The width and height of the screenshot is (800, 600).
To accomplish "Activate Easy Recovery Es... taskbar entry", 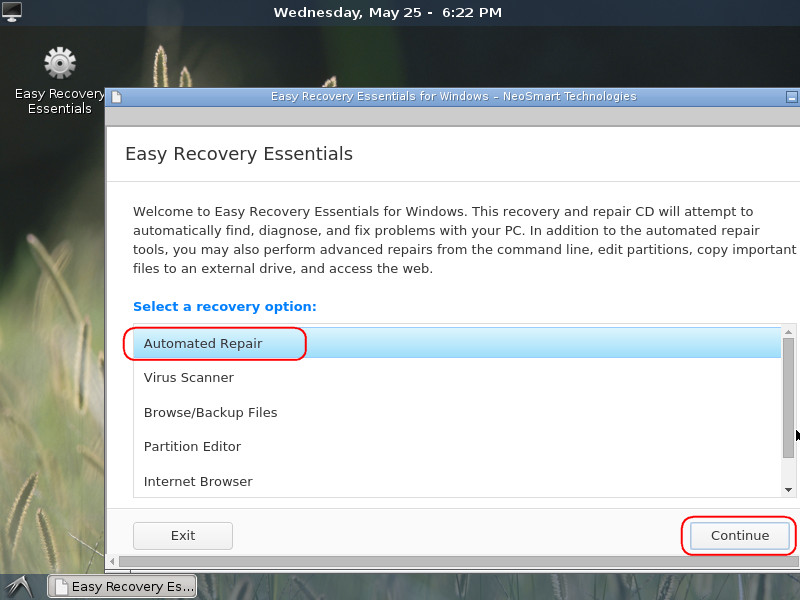I will click(x=122, y=587).
